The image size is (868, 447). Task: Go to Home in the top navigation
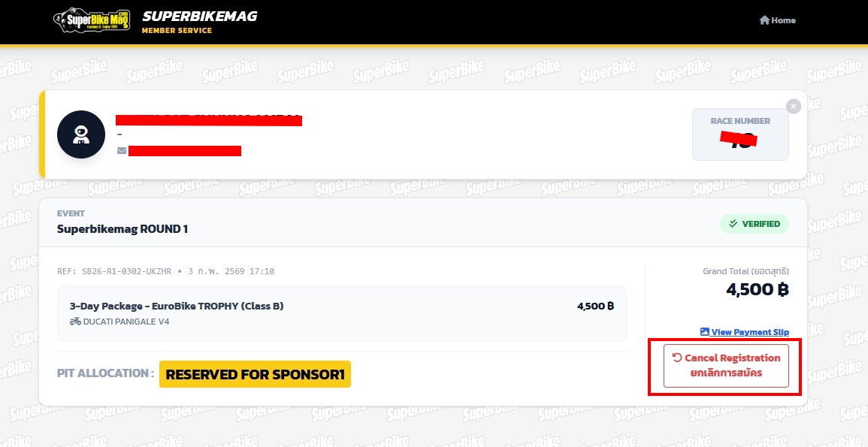click(777, 20)
